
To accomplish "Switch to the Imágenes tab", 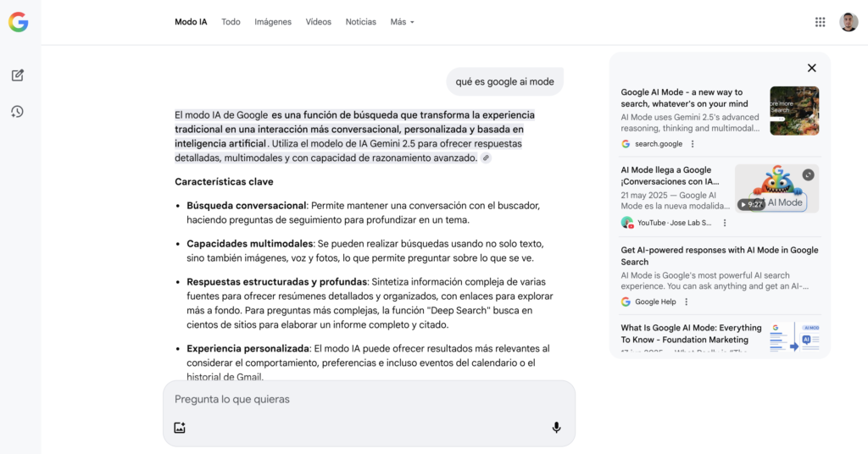I will click(x=273, y=22).
